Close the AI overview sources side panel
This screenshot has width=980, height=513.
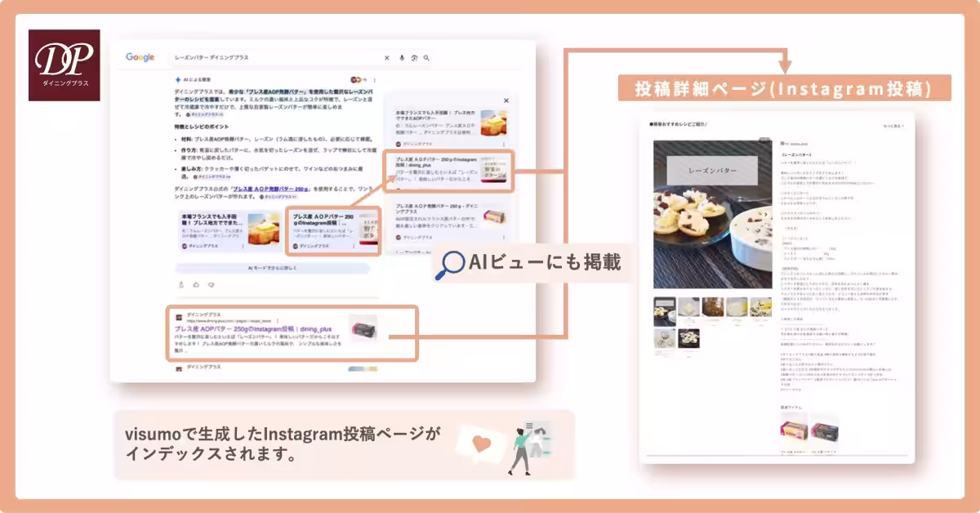[x=506, y=100]
